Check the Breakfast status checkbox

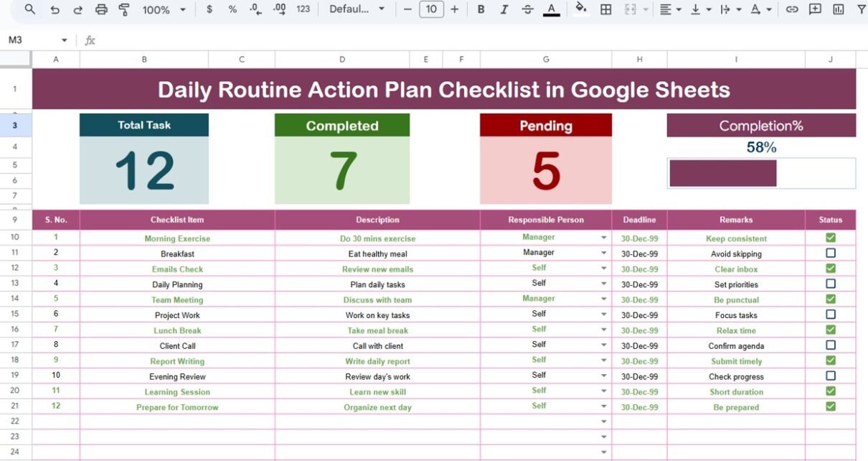(831, 253)
